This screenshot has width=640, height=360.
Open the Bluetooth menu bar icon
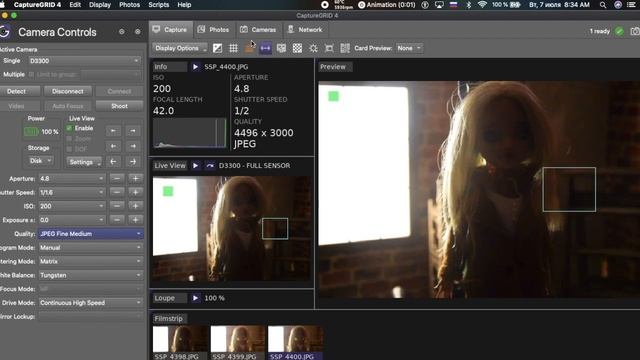pyautogui.click(x=469, y=5)
